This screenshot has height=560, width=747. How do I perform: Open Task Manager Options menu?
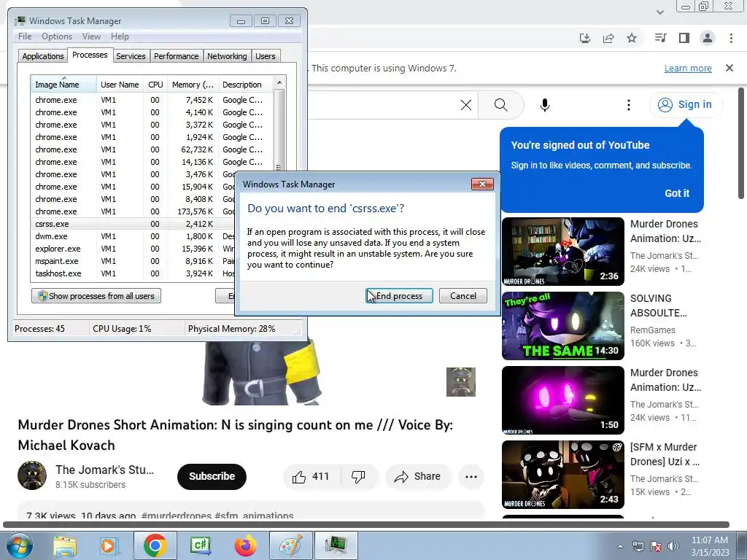[x=57, y=36]
